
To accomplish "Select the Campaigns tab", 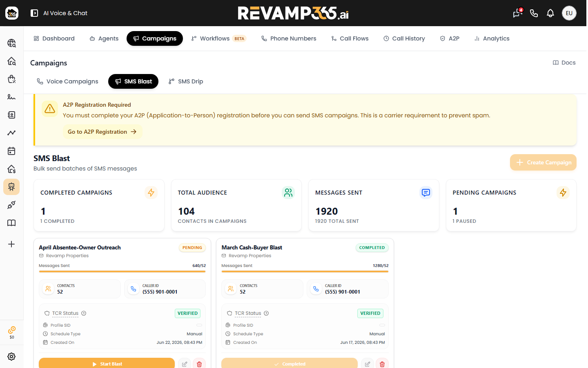I will pos(155,38).
